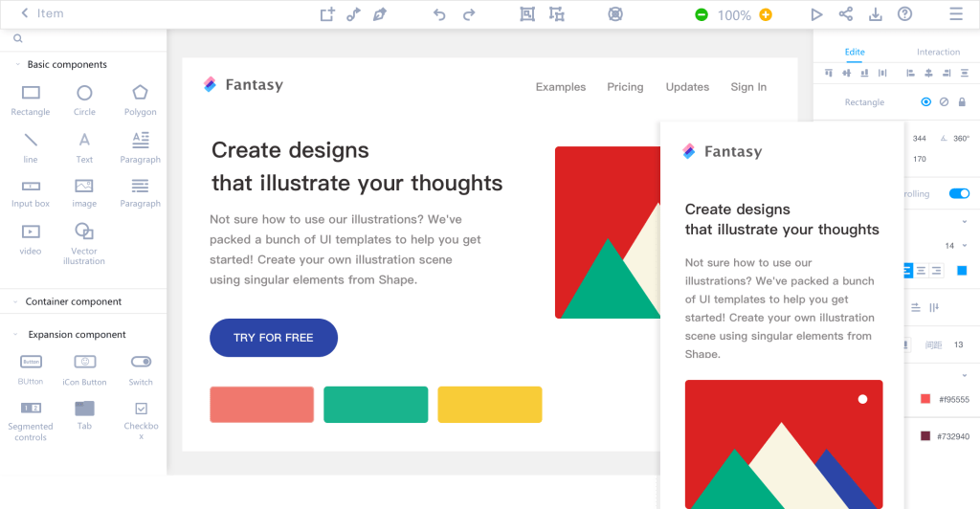Toggle the lock icon for Rectangle
Viewport: 980px width, 509px height.
pyautogui.click(x=962, y=102)
